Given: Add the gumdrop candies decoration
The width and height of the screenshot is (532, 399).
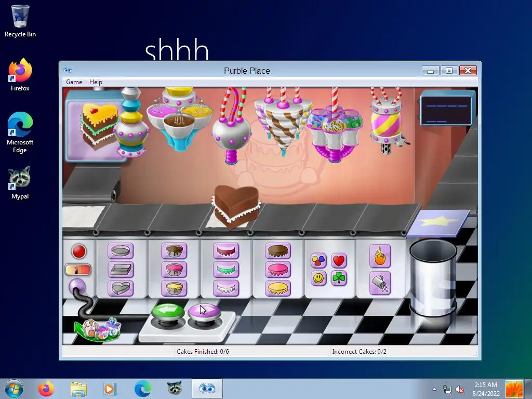Looking at the screenshot, I should [318, 261].
